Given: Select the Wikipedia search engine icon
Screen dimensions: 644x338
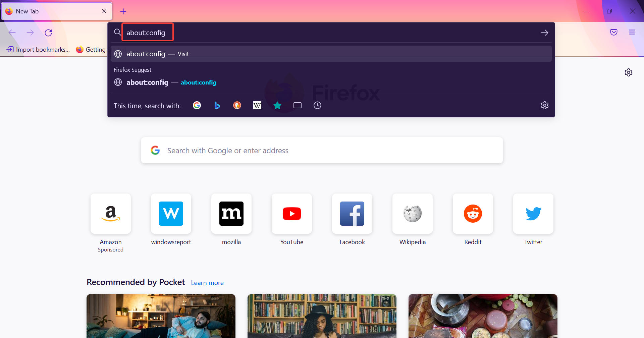Looking at the screenshot, I should click(257, 105).
